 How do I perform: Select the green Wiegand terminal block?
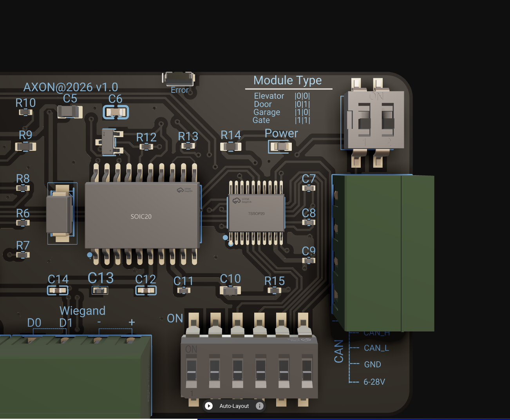[x=74, y=372]
